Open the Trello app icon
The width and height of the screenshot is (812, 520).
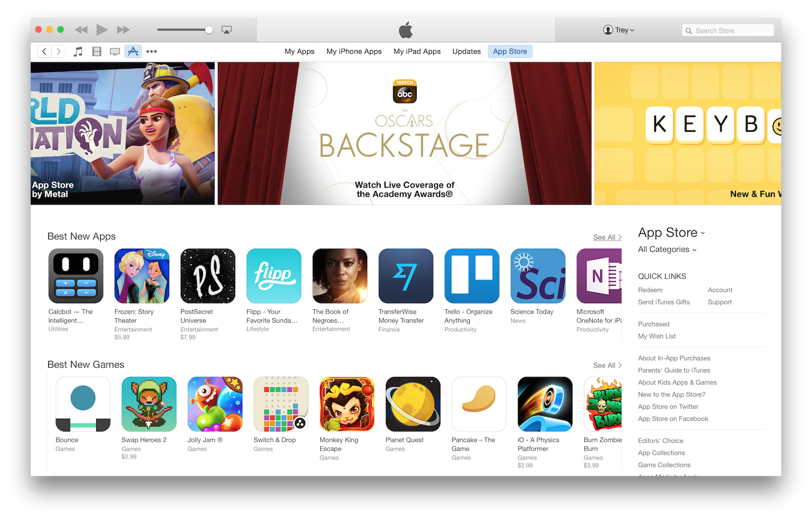tap(472, 276)
